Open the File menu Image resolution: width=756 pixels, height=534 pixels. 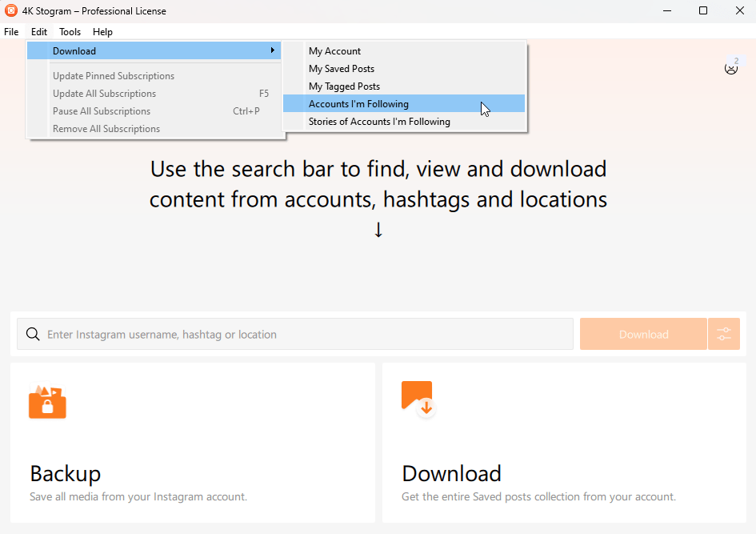point(11,32)
